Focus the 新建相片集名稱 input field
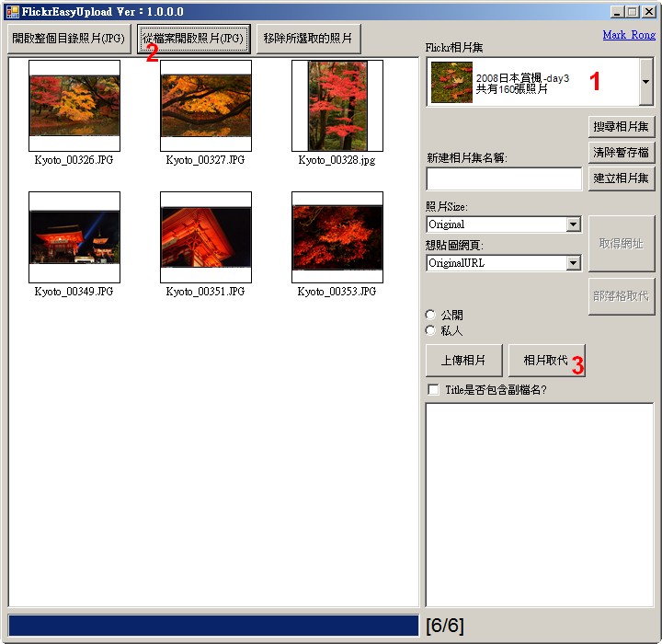The width and height of the screenshot is (662, 644). (504, 179)
